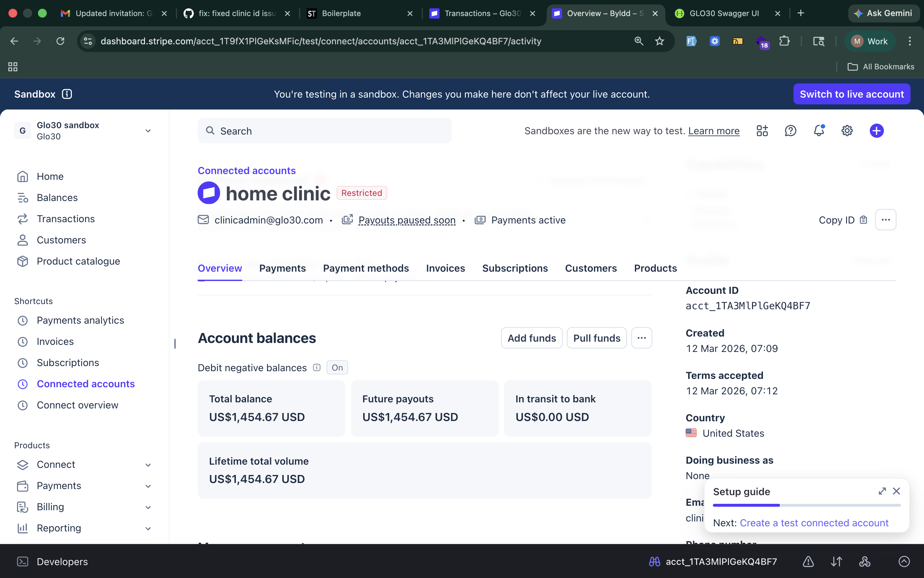Open the Chrome three-dot menu
Screen dimensions: 924x578
[910, 41]
